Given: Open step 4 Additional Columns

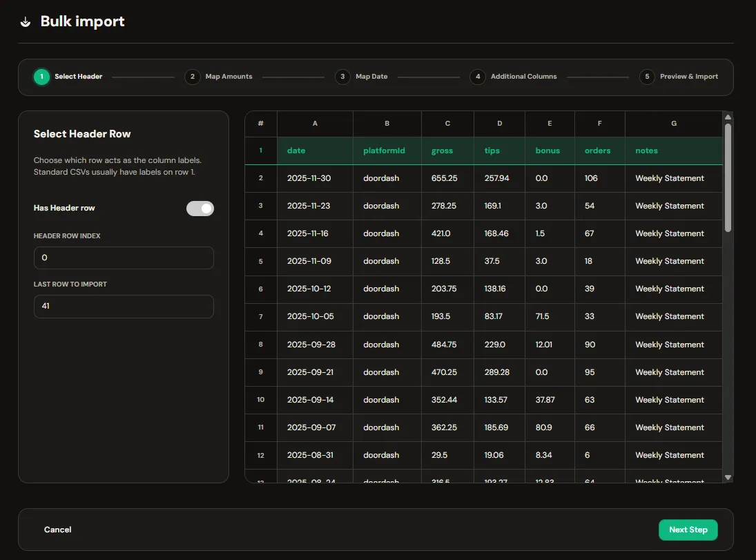Looking at the screenshot, I should pos(513,77).
